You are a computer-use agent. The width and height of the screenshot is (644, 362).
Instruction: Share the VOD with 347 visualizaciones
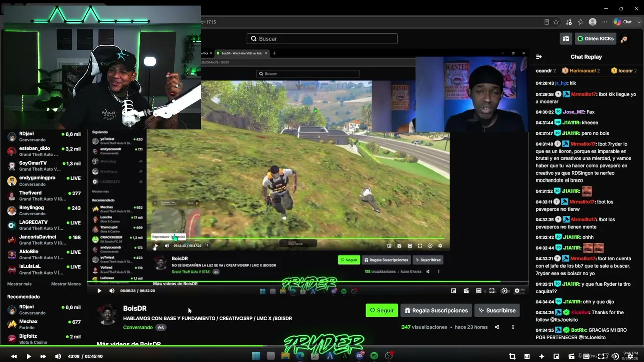click(497, 327)
